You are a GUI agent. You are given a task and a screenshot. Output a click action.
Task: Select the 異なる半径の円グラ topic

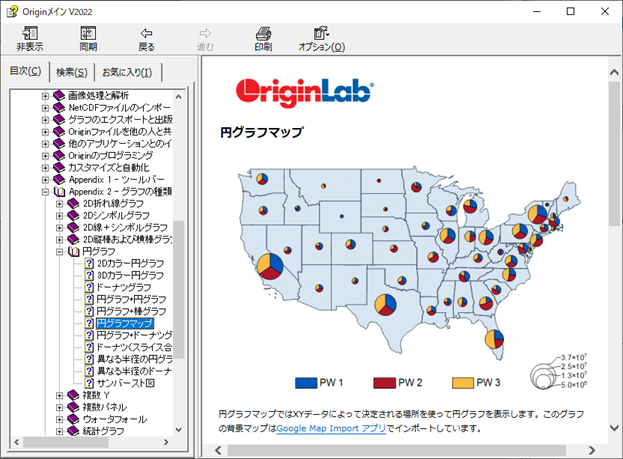point(135,359)
